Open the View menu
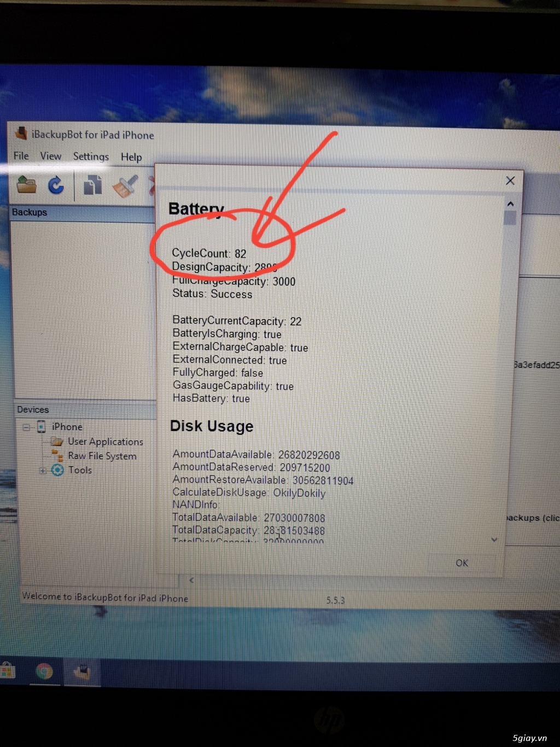This screenshot has height=747, width=560. 50,157
